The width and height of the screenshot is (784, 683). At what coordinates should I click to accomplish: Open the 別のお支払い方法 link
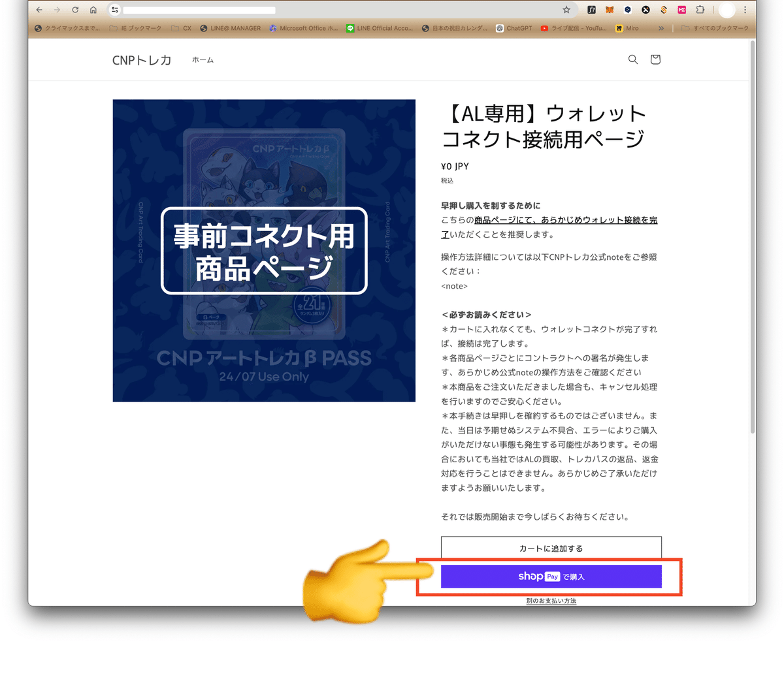[x=551, y=601]
